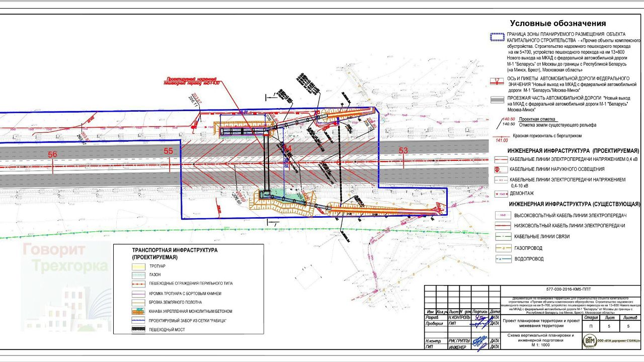Click the blue dashed boundary legend symbol
This screenshot has width=644, height=362.
point(497,37)
